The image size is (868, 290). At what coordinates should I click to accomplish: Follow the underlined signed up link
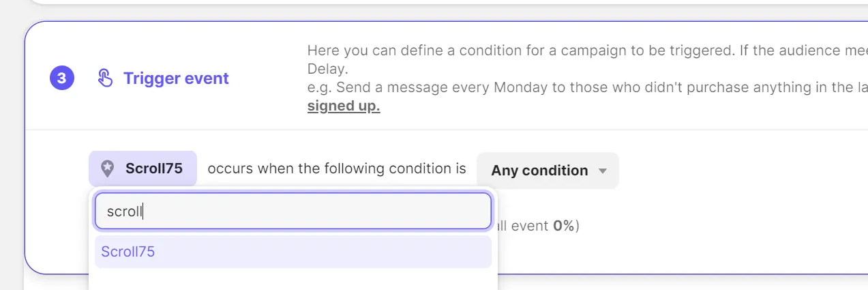344,106
